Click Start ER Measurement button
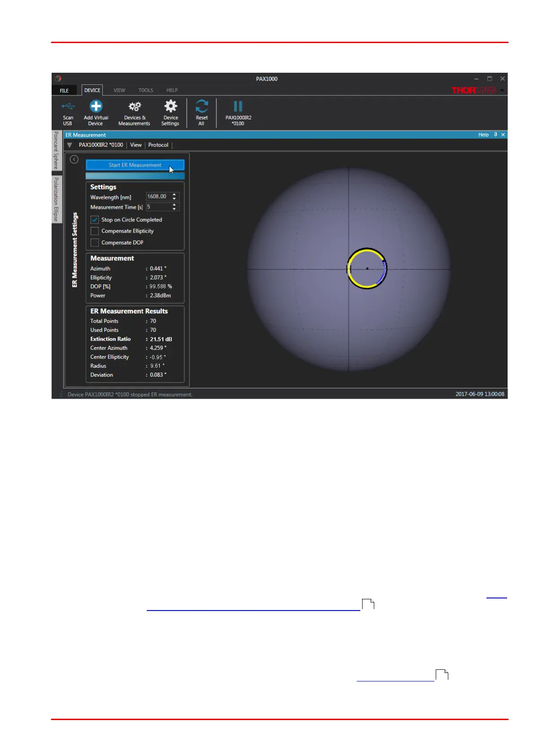 135,165
